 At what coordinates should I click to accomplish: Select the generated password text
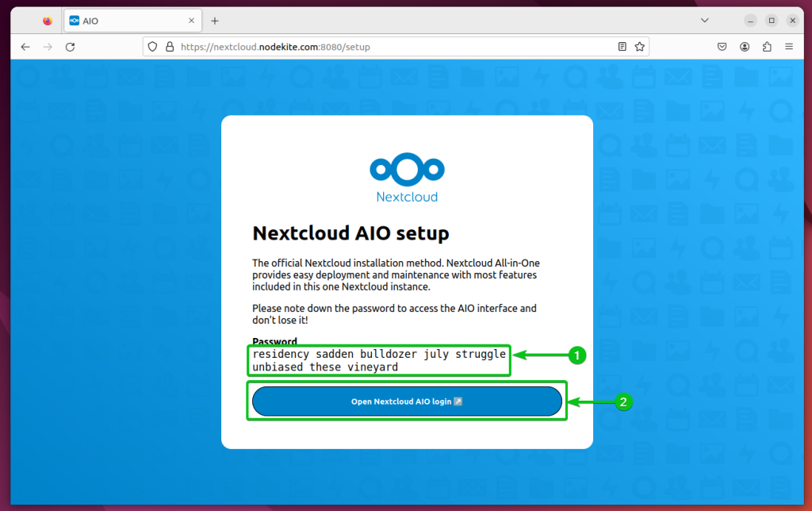379,359
